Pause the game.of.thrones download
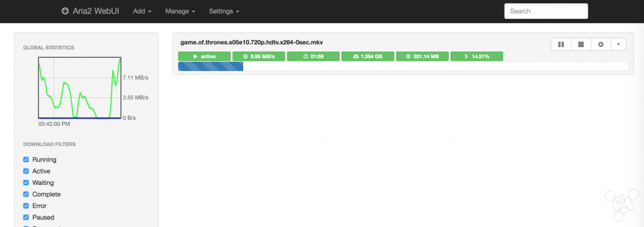The height and width of the screenshot is (227, 644). 561,44
